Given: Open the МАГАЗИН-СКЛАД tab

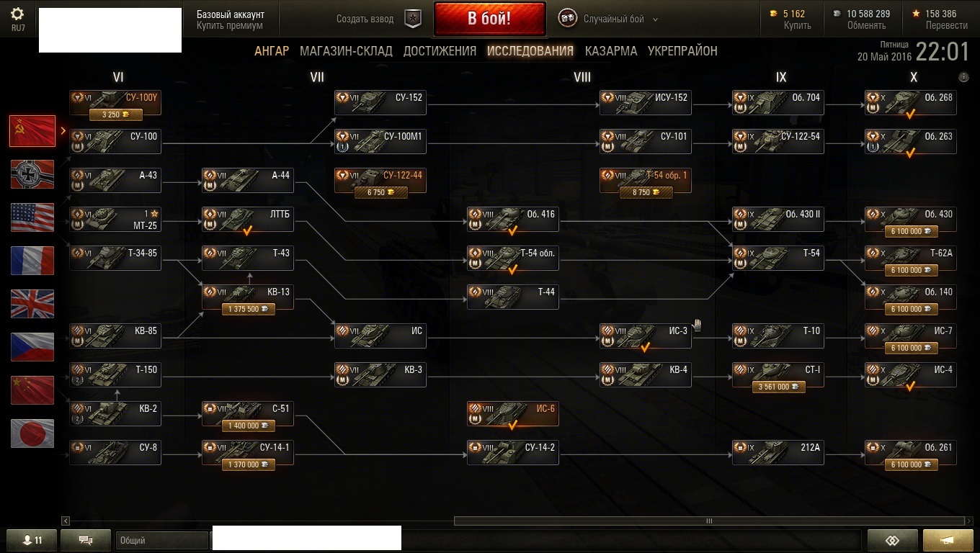Looking at the screenshot, I should pyautogui.click(x=346, y=51).
